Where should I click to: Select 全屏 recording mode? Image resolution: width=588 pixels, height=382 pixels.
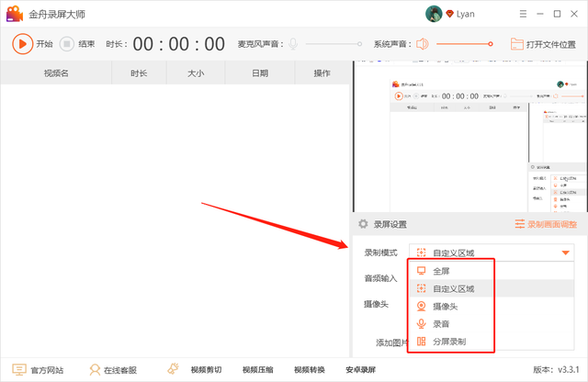492,271
